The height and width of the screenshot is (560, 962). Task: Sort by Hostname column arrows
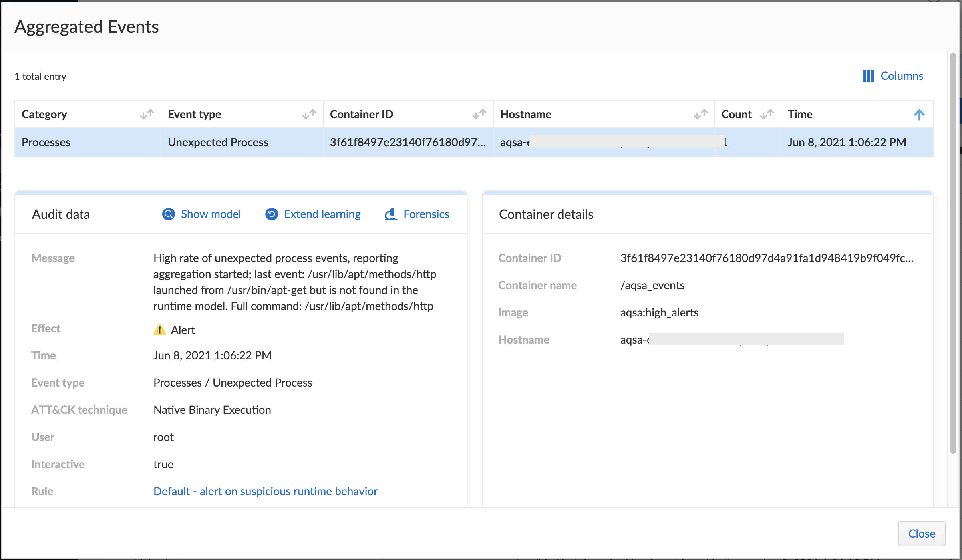701,114
